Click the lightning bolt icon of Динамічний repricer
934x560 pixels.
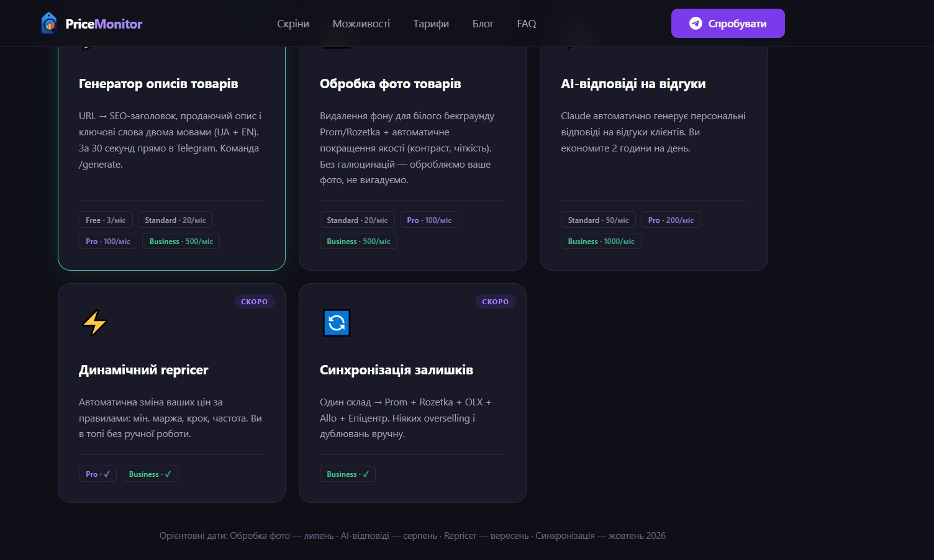[x=94, y=323]
